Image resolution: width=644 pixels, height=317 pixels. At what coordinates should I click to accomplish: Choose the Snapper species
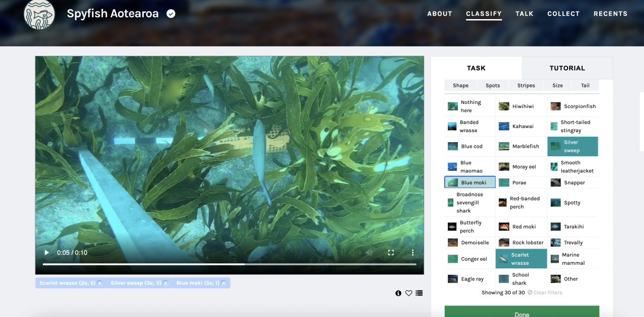pos(573,182)
